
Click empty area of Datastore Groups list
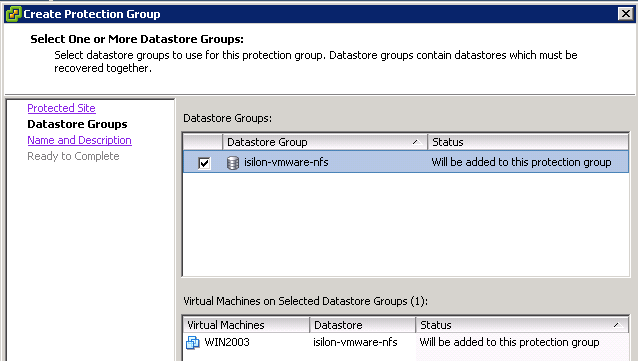point(406,224)
